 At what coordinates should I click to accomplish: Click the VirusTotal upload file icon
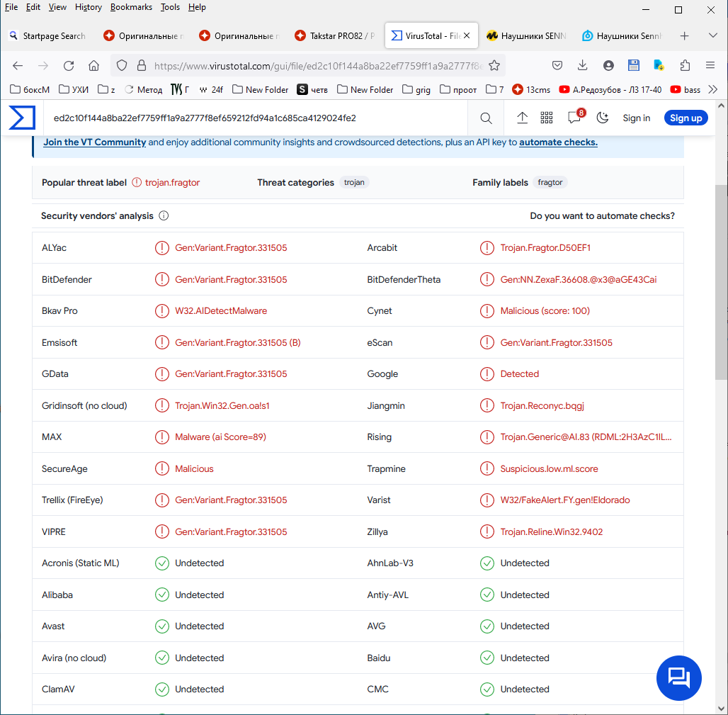(523, 118)
